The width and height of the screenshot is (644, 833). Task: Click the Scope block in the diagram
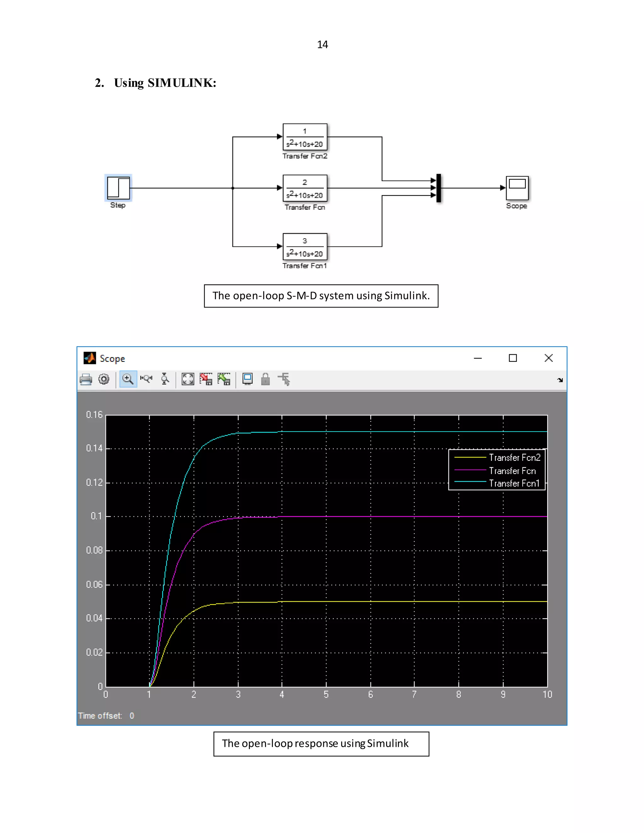517,188
